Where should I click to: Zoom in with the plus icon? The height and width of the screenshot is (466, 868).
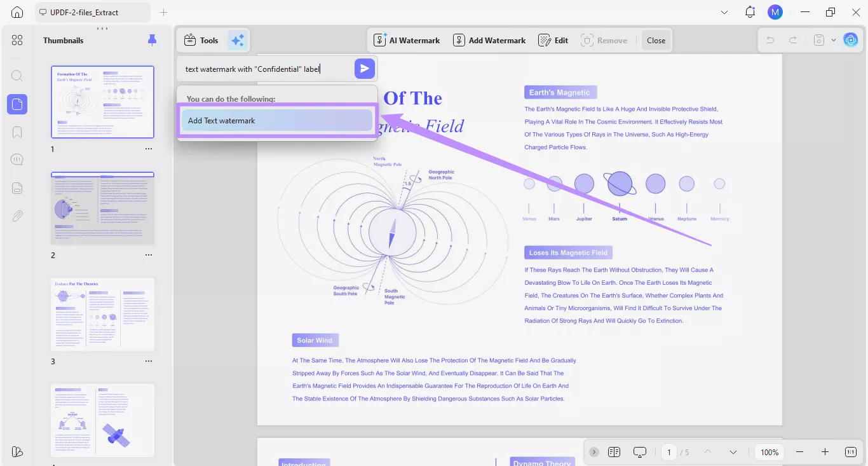(825, 452)
